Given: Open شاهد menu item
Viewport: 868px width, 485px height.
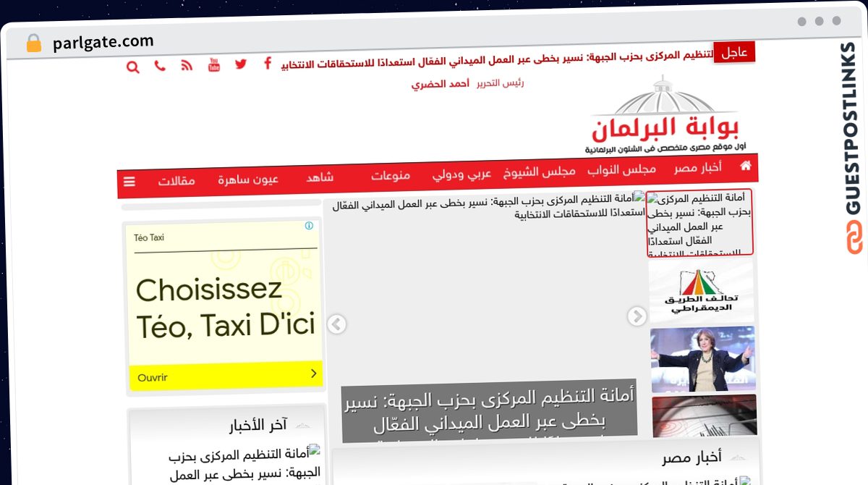Looking at the screenshot, I should click(320, 177).
